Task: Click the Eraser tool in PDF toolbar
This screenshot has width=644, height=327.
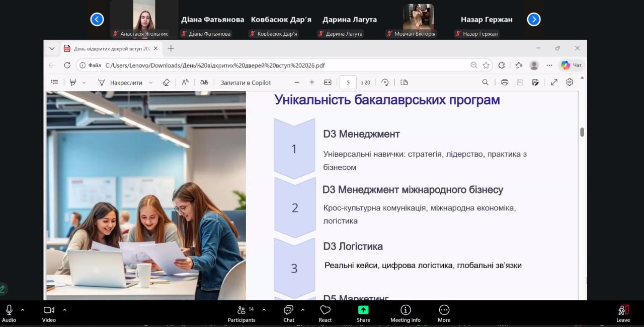Action: pos(166,82)
